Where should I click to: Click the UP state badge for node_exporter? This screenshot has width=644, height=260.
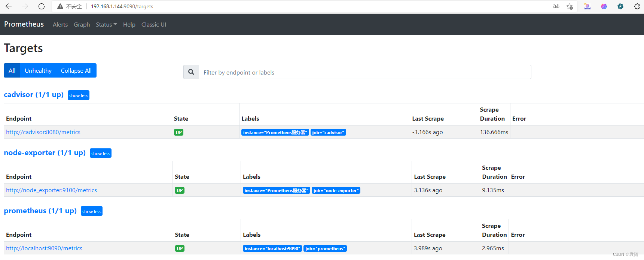click(x=180, y=190)
